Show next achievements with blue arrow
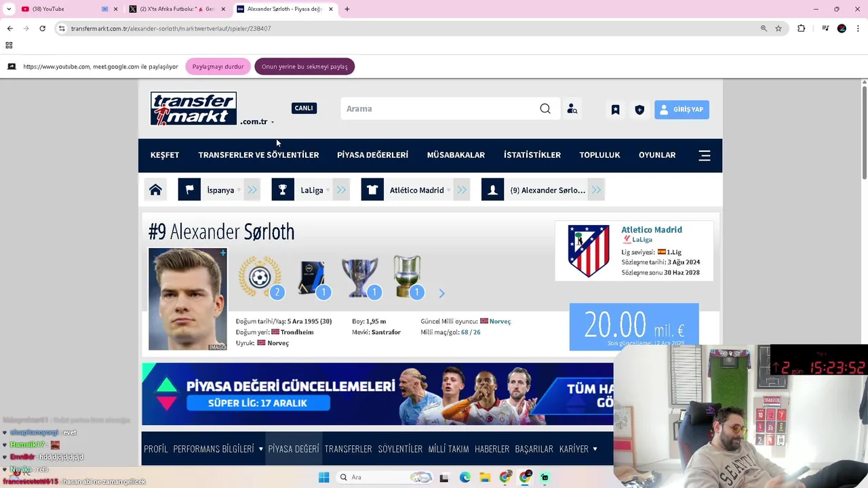868x488 pixels. [441, 293]
